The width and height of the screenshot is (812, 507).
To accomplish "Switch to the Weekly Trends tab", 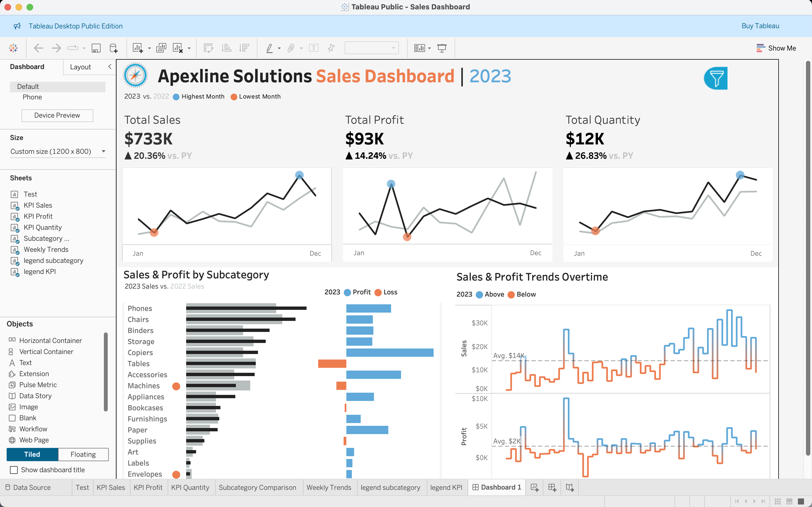I will pyautogui.click(x=329, y=488).
